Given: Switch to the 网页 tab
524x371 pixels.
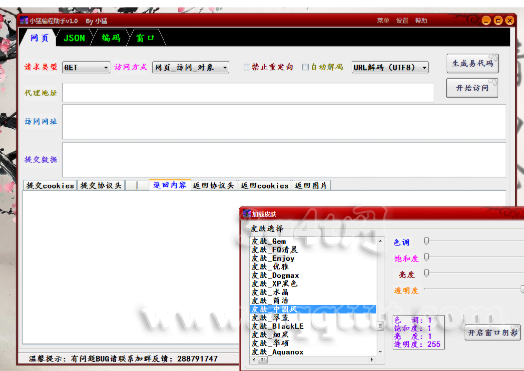Looking at the screenshot, I should click(39, 38).
